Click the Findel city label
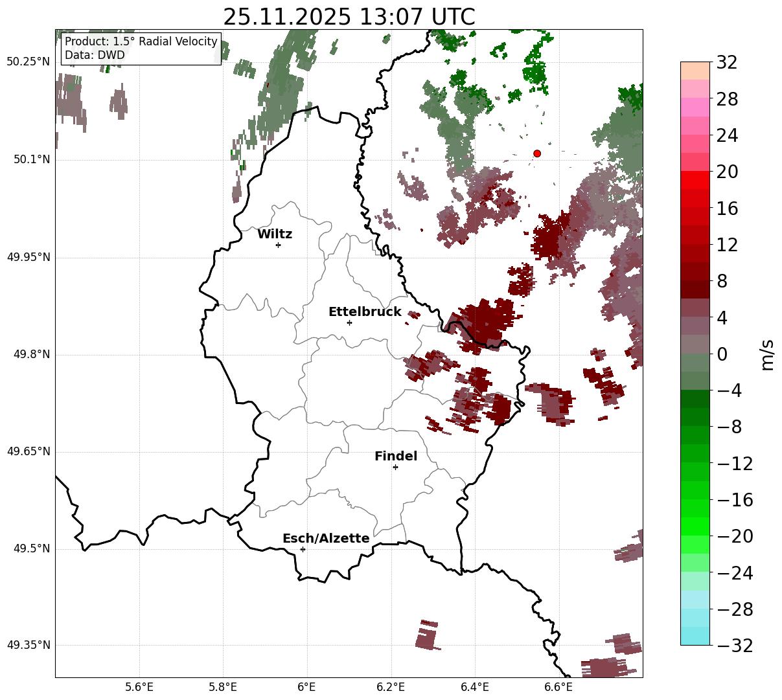 (x=396, y=457)
